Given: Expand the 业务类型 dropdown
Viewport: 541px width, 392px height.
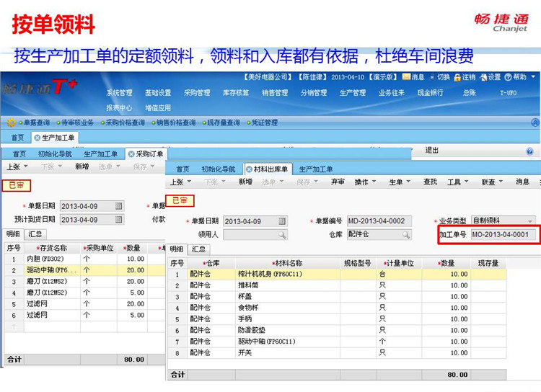Looking at the screenshot, I should click(x=531, y=221).
